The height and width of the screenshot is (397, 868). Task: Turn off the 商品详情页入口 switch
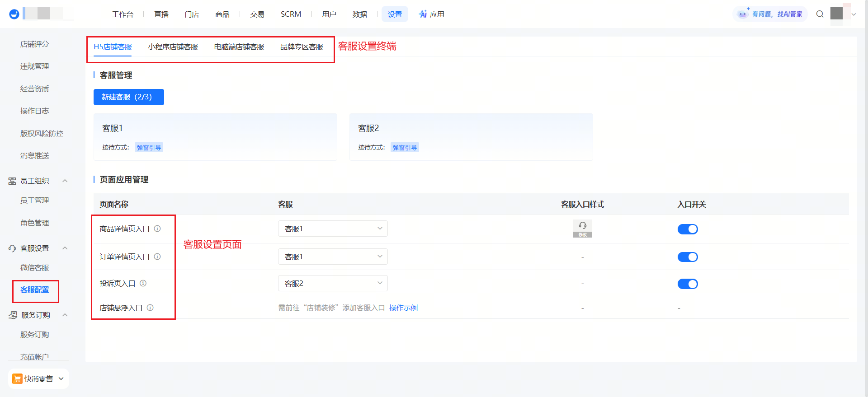(688, 229)
